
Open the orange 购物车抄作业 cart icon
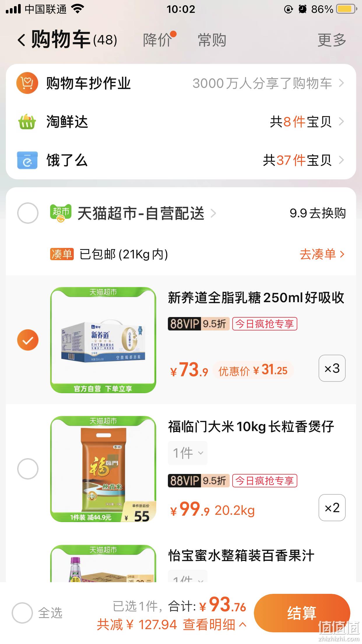coord(27,83)
